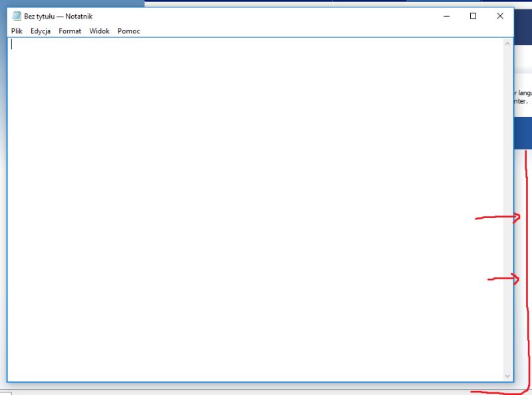This screenshot has height=395, width=532.
Task: Open the Edycja menu
Action: 41,31
